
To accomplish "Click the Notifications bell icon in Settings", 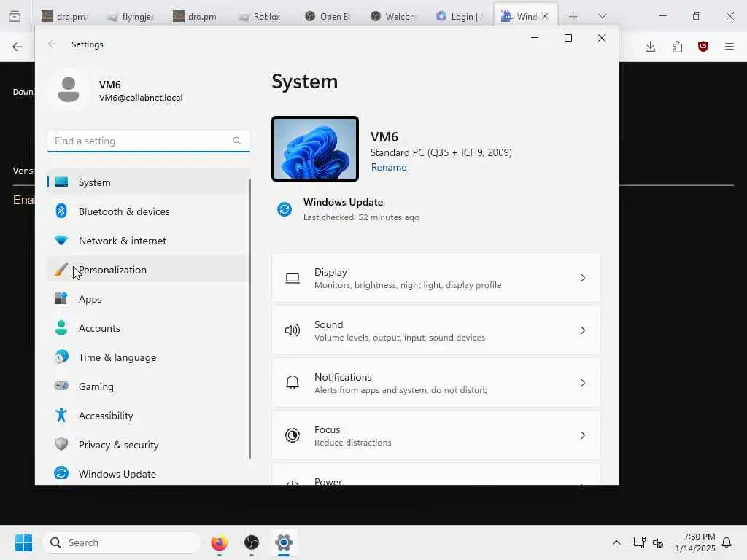I will [292, 382].
